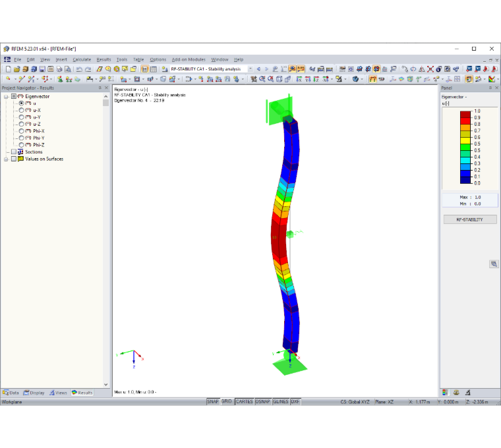501x448 pixels.
Task: Click the New node tool icon
Action: pyautogui.click(x=8, y=79)
